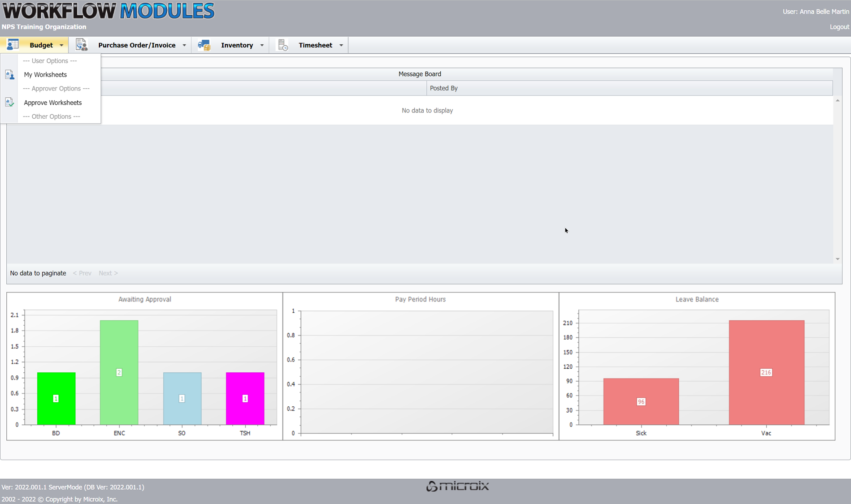Click the Posted By column header

point(443,88)
